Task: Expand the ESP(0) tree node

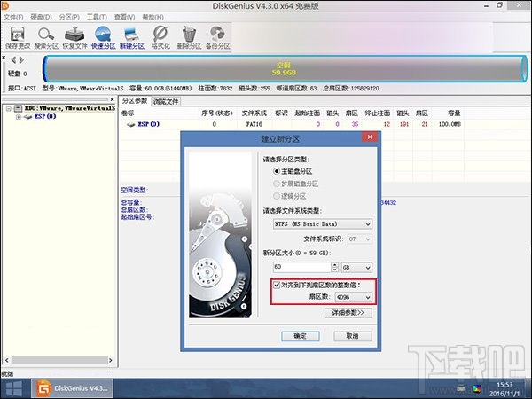Action: (19, 117)
